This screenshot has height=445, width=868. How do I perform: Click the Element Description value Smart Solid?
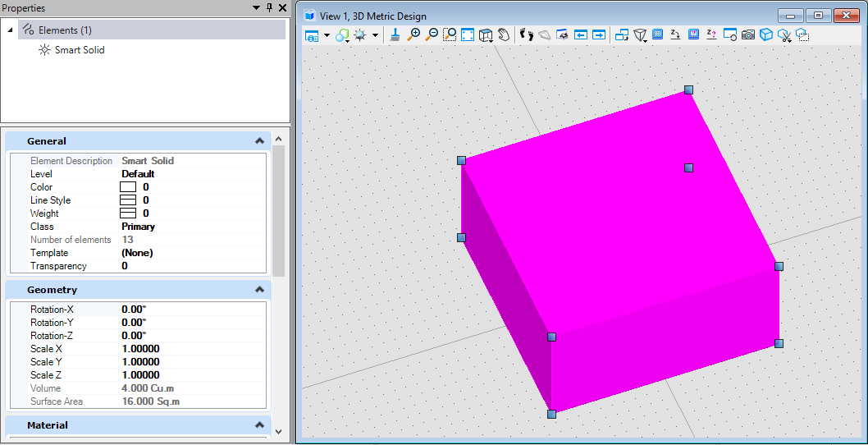click(148, 161)
